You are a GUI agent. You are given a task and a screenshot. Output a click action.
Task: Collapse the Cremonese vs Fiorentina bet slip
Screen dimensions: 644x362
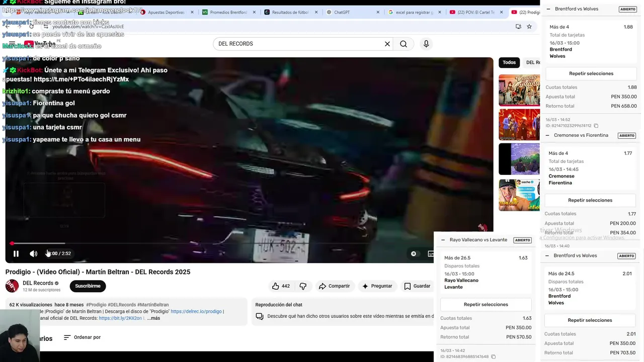pyautogui.click(x=547, y=135)
